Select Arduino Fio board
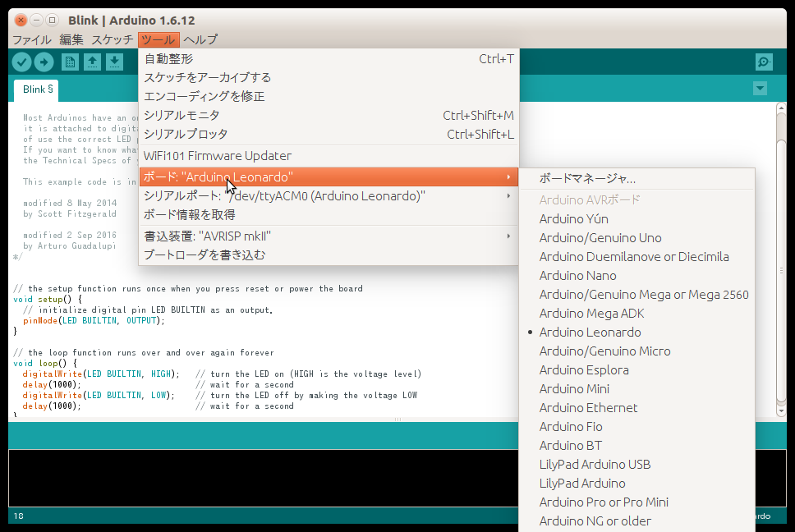The image size is (795, 532). (x=636, y=427)
